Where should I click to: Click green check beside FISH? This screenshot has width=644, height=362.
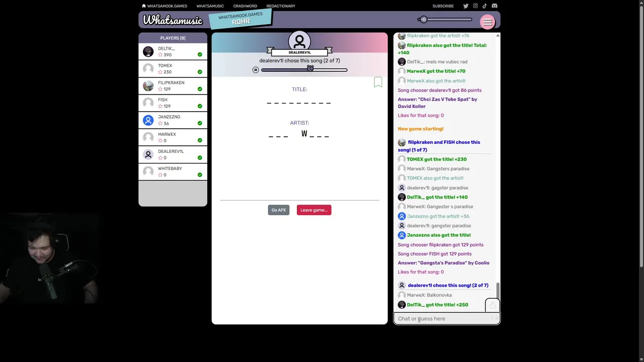tap(200, 106)
